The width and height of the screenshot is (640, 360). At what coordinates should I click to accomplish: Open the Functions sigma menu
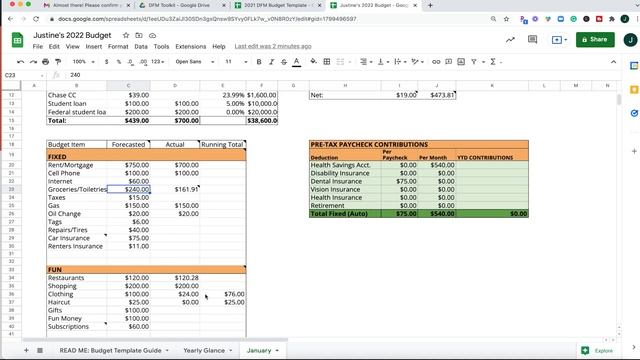click(x=493, y=62)
